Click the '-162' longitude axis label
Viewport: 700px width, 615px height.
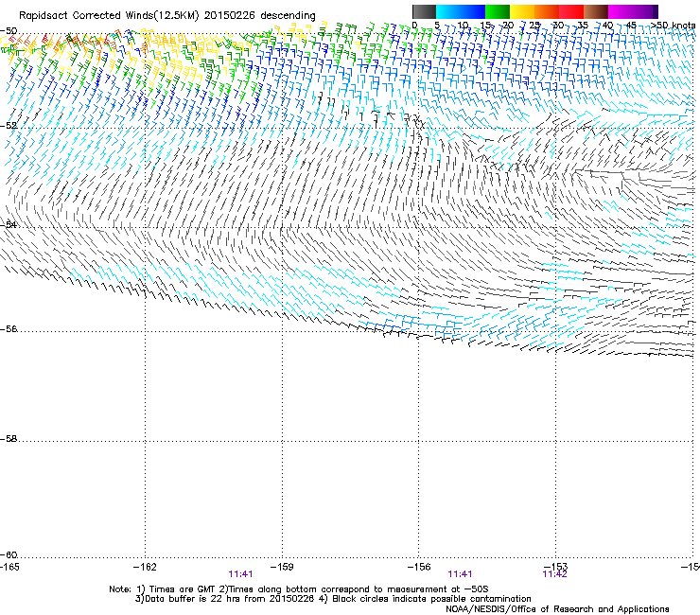[x=145, y=567]
